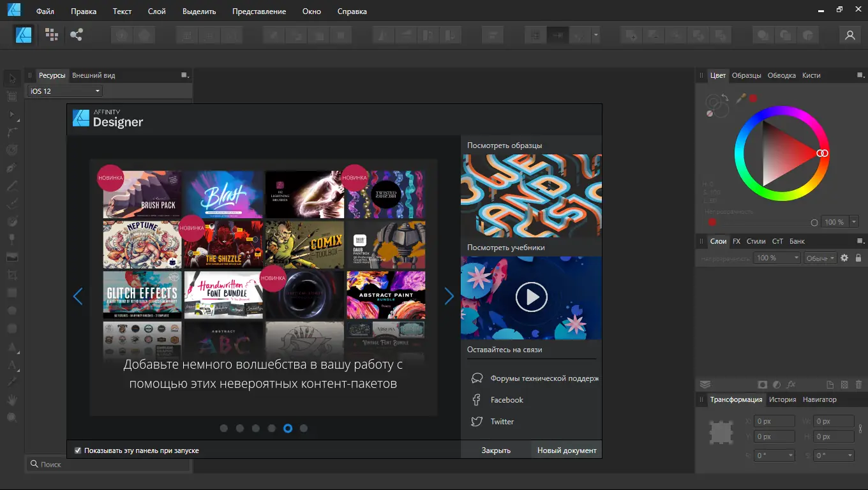Switch to the Pixel Persona
This screenshot has width=868, height=490.
51,35
